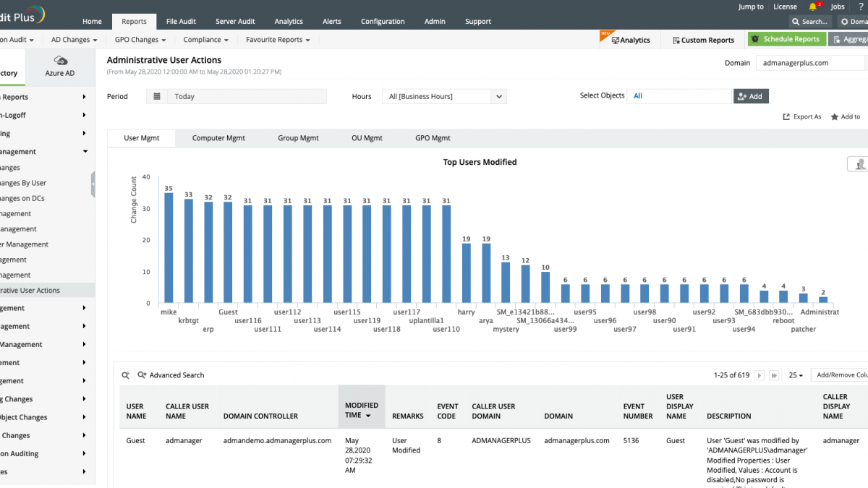Open the Jobs link

(837, 7)
